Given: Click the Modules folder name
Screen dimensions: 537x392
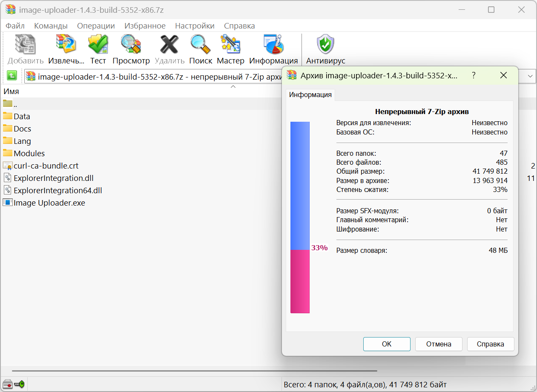Looking at the screenshot, I should coord(29,153).
